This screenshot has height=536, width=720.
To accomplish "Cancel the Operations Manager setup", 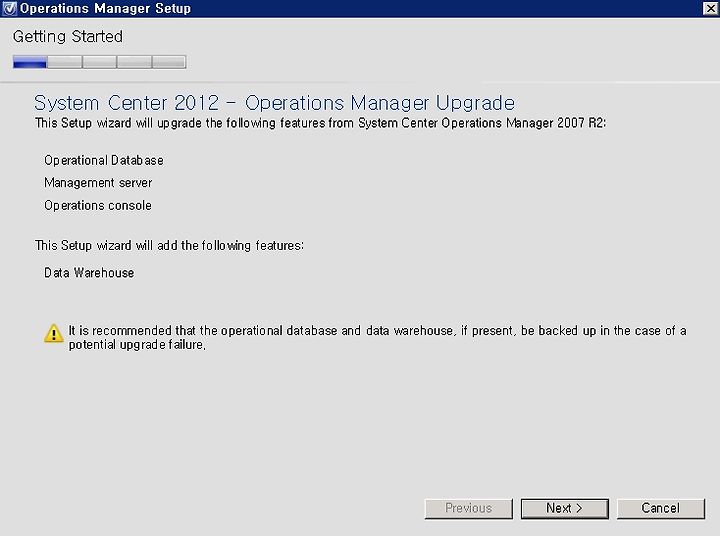I will coord(661,508).
